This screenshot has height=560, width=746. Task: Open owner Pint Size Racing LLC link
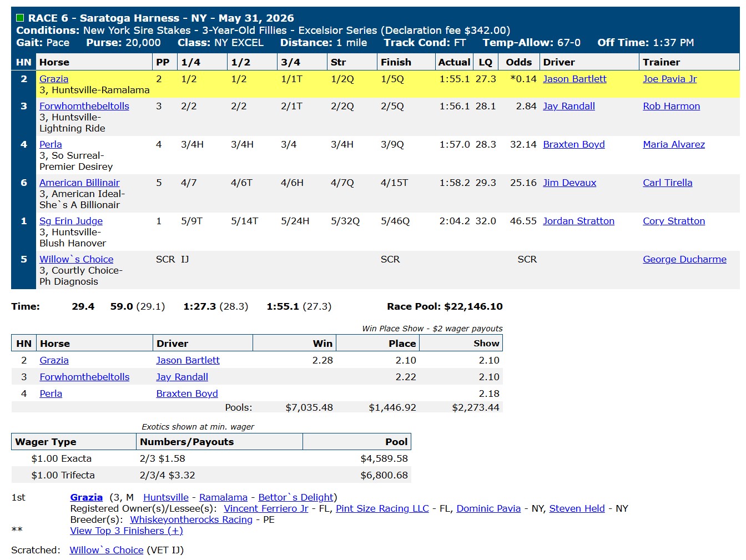(382, 508)
